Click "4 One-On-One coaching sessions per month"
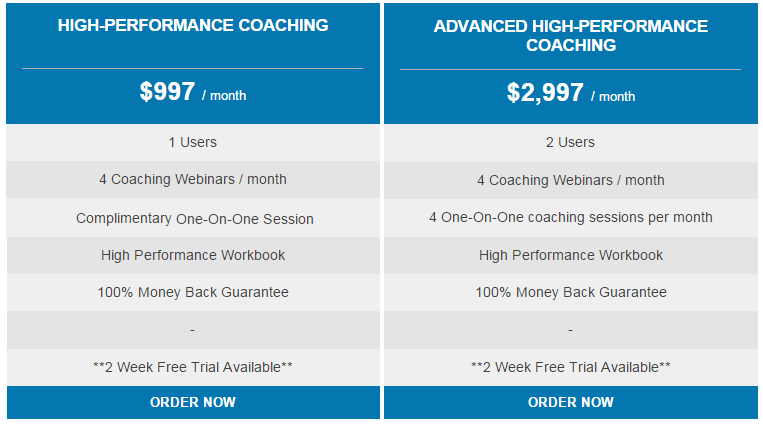763x426 pixels. 571,217
